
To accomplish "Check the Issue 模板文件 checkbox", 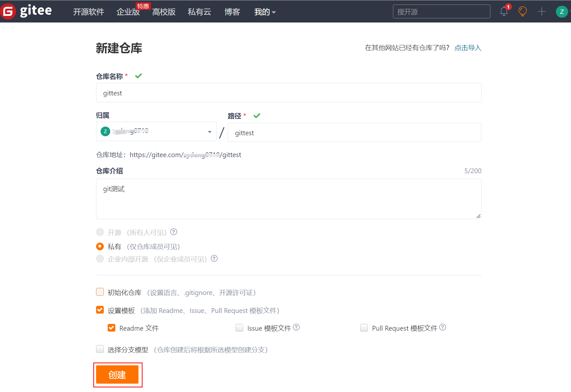I will tap(239, 328).
